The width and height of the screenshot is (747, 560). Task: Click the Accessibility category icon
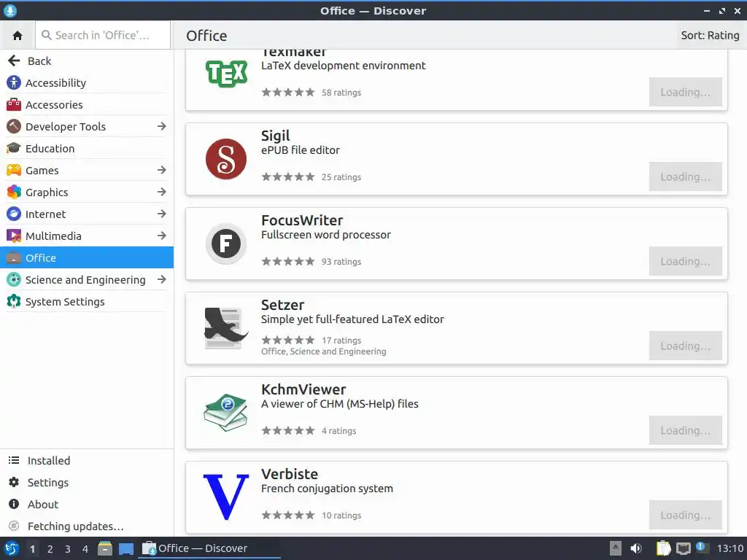[x=14, y=83]
